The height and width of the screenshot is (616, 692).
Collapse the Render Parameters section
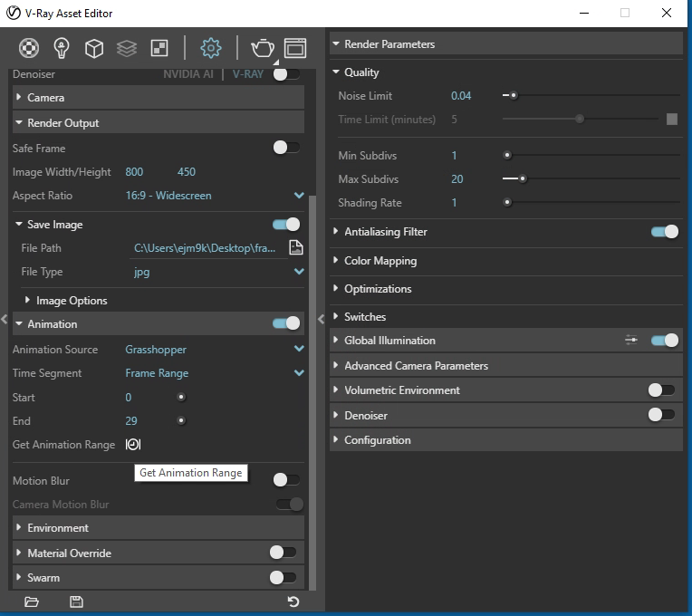(x=506, y=44)
